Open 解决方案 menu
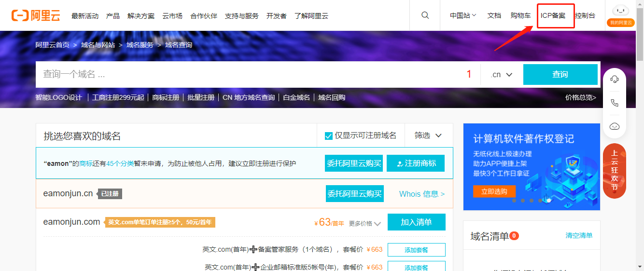This screenshot has width=644, height=271. point(141,16)
